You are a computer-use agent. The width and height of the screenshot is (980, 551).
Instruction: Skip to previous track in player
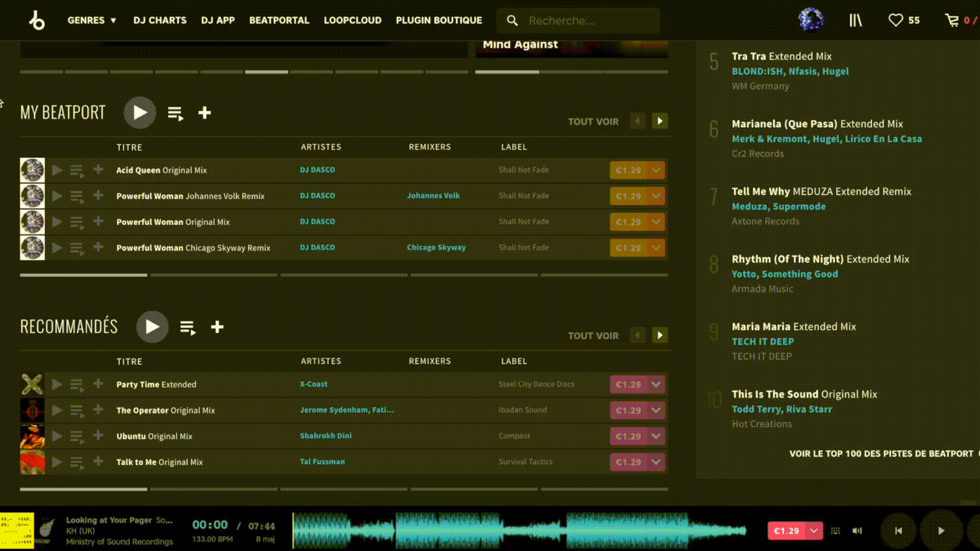coord(898,531)
